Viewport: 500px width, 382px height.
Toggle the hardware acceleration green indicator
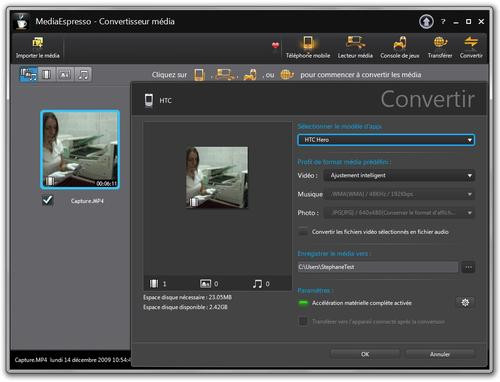point(303,303)
